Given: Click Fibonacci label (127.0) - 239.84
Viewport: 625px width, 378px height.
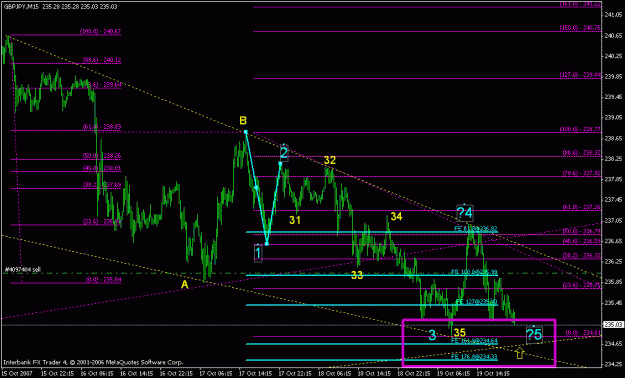Looking at the screenshot, I should coord(580,75).
